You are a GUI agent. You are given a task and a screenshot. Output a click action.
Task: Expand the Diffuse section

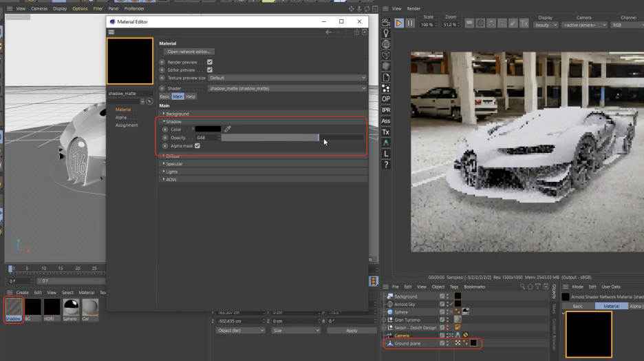point(172,156)
